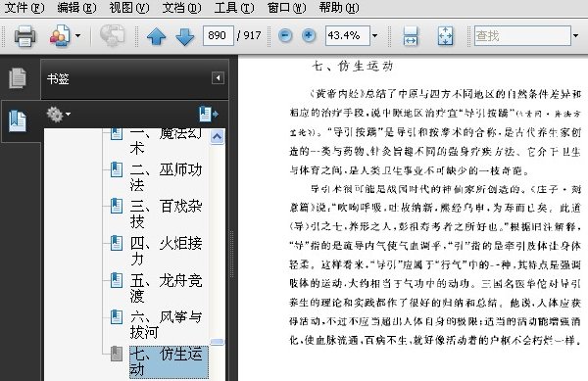Select bookmark 七、仿生运动
Viewport: 588px width, 381px height.
tap(169, 361)
